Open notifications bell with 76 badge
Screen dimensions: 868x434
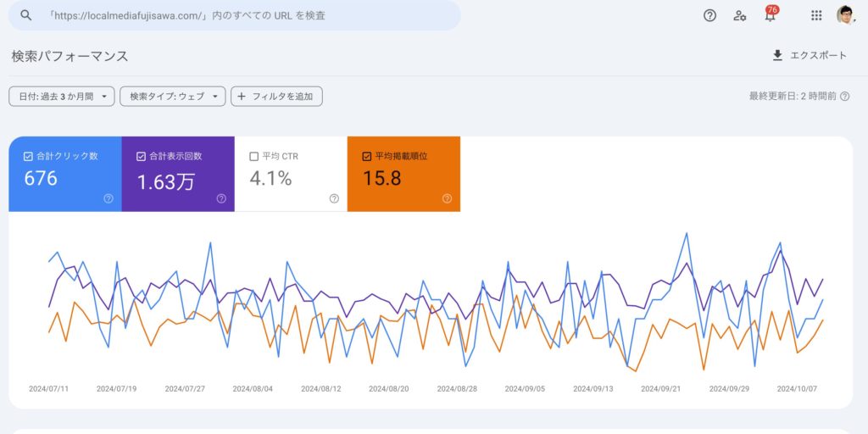tap(771, 15)
